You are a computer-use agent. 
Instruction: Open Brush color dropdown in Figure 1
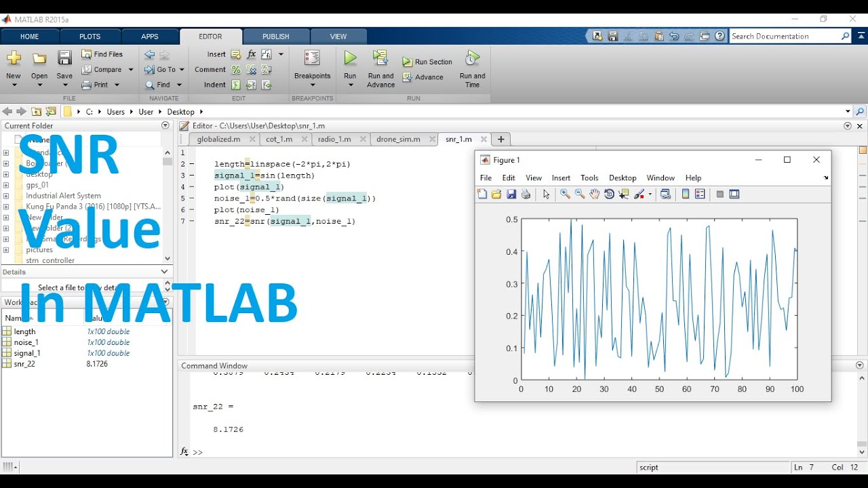click(x=650, y=194)
